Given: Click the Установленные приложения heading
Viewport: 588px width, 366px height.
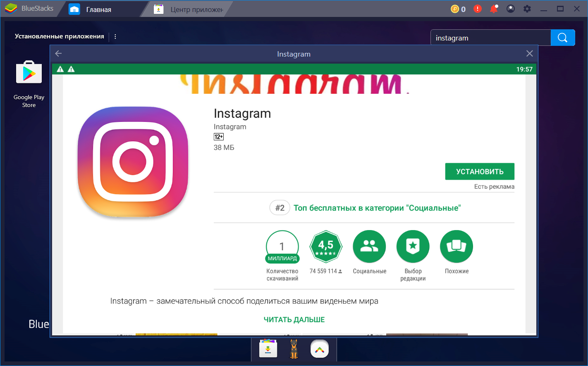Looking at the screenshot, I should (x=60, y=36).
